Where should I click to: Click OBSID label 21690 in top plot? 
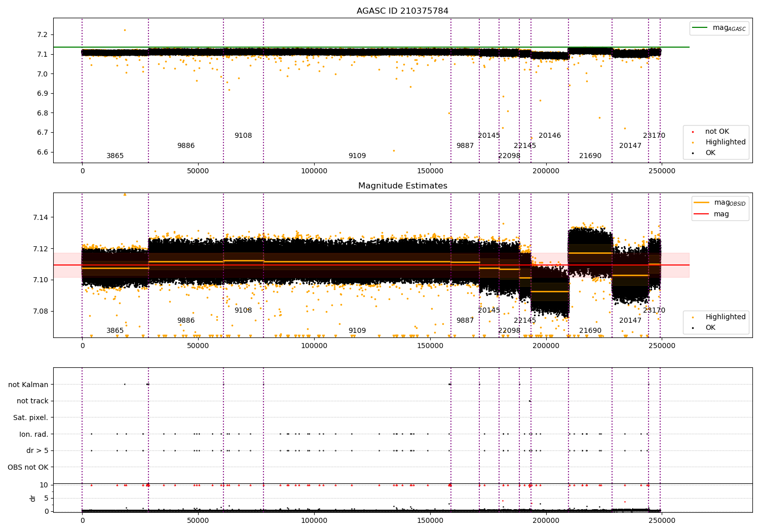590,156
